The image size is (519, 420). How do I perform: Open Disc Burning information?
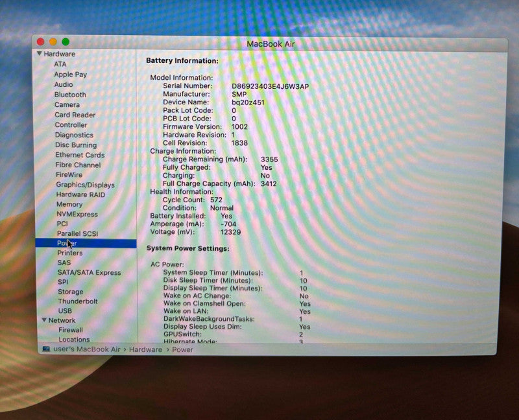76,145
